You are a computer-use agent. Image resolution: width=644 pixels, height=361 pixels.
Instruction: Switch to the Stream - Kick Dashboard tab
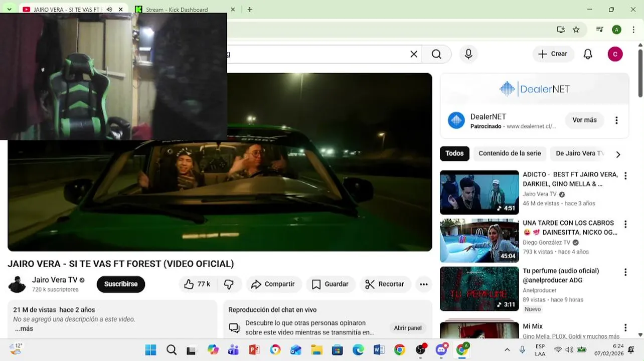point(177,10)
